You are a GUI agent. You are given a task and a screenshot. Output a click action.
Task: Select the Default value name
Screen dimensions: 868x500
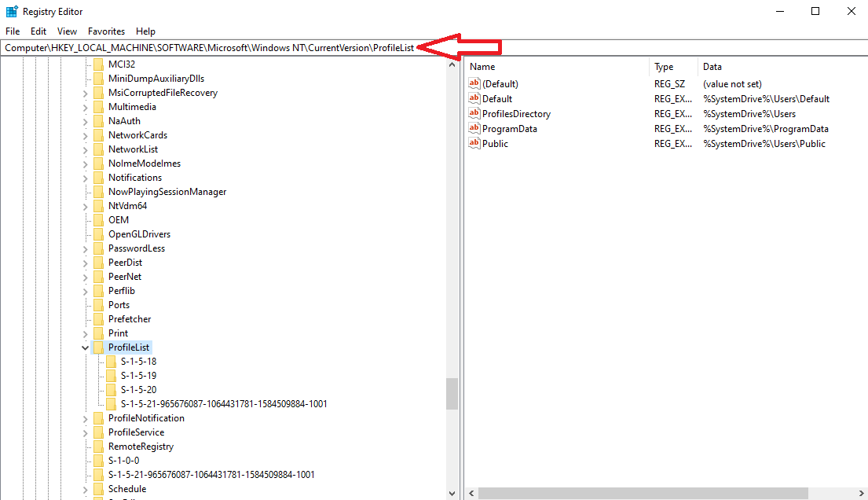(497, 99)
